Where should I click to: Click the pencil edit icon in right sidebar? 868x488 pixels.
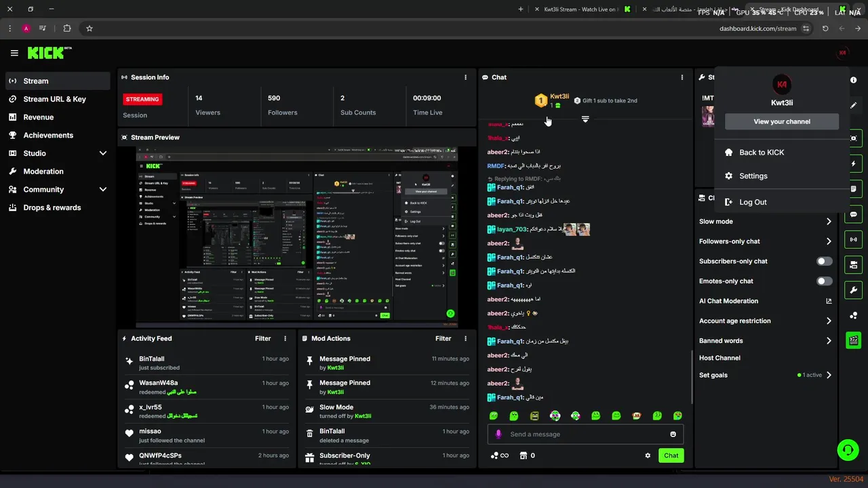click(853, 106)
